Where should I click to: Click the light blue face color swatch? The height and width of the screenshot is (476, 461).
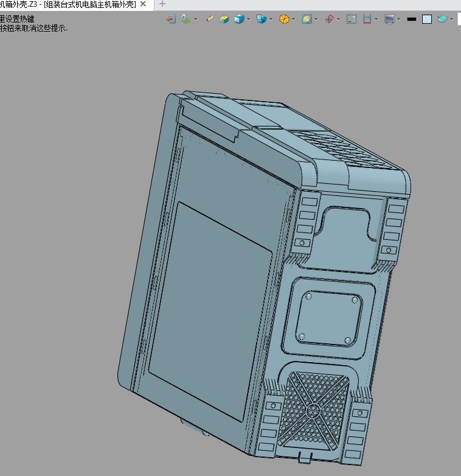click(x=427, y=19)
